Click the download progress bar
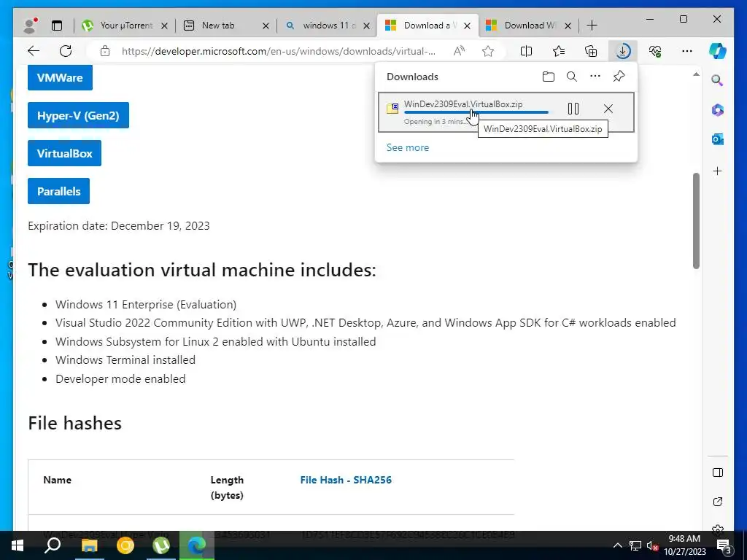The width and height of the screenshot is (747, 560). (476, 112)
